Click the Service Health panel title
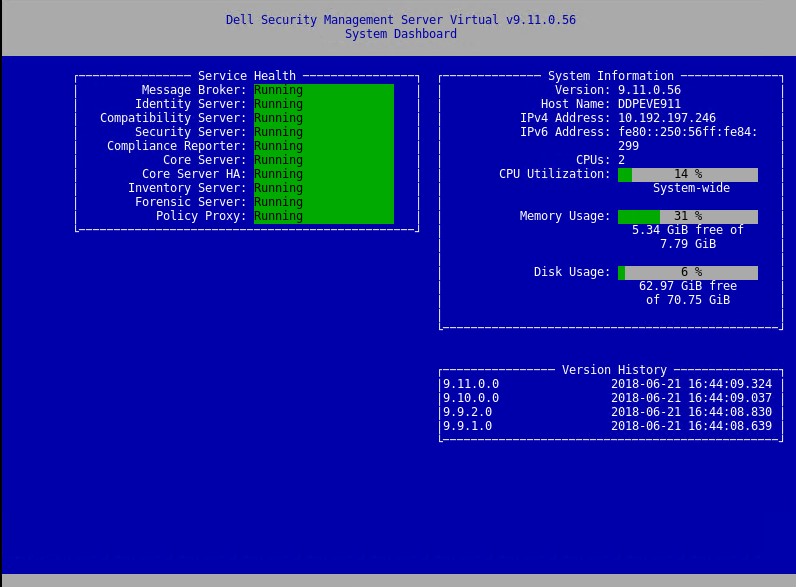The height and width of the screenshot is (587, 796). click(247, 76)
